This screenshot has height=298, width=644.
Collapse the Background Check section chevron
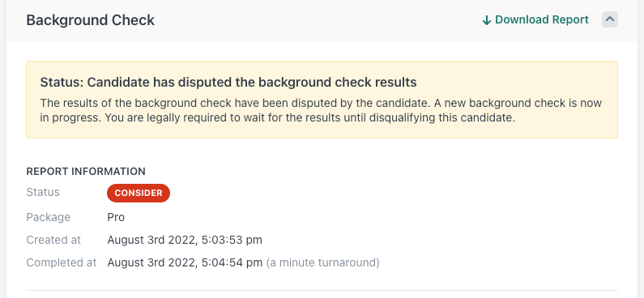pyautogui.click(x=610, y=19)
